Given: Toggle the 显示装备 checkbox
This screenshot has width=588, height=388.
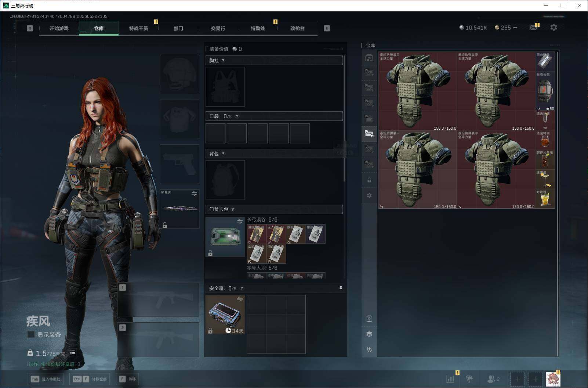Looking at the screenshot, I should tap(31, 334).
